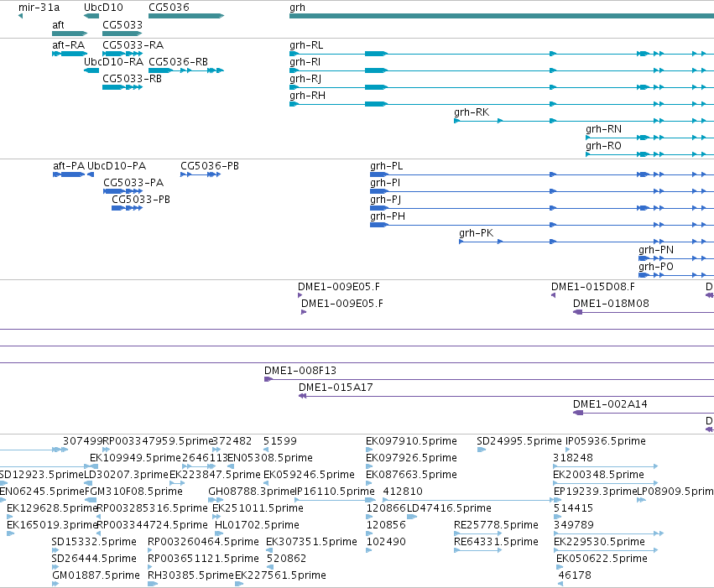The height and width of the screenshot is (588, 714).
Task: Select the grh-PL protein label
Action: 387,166
